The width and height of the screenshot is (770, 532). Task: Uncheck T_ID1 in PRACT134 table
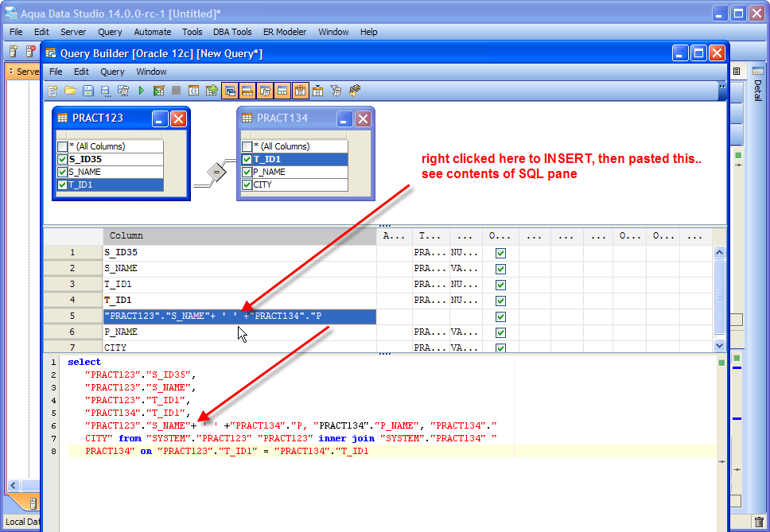(247, 159)
